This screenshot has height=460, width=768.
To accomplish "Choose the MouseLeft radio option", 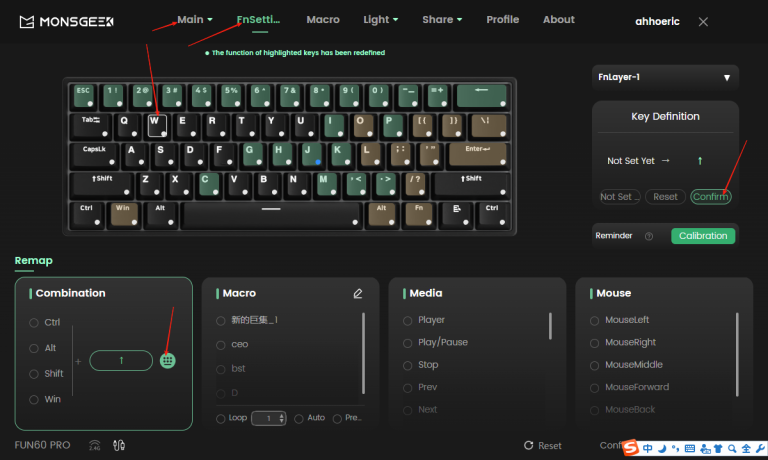I will point(595,320).
